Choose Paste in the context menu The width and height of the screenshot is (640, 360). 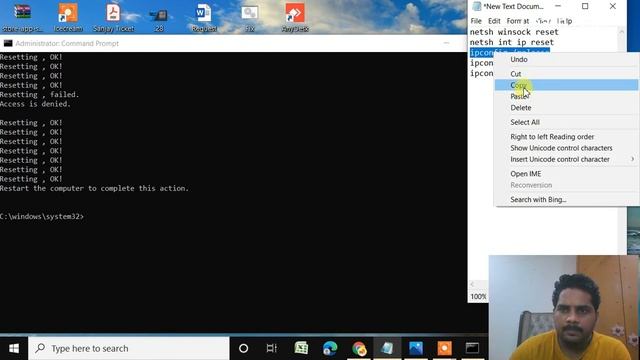tap(567, 96)
